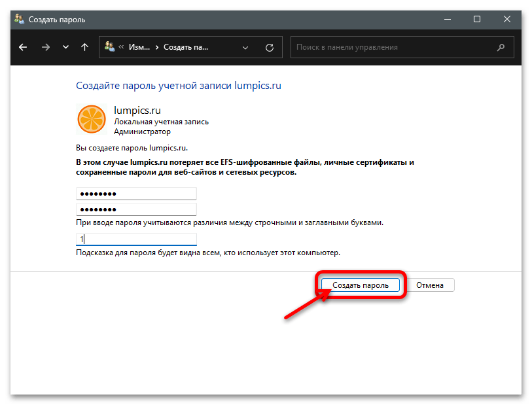Image resolution: width=532 pixels, height=405 pixels.
Task: Expand the hidden breadcrumb path («)
Action: [122, 47]
